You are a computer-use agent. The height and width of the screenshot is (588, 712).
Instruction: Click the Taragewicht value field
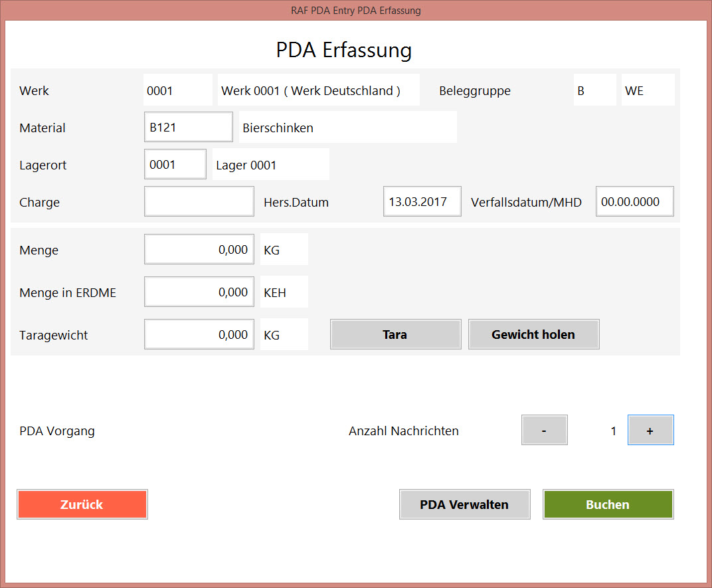coord(199,335)
